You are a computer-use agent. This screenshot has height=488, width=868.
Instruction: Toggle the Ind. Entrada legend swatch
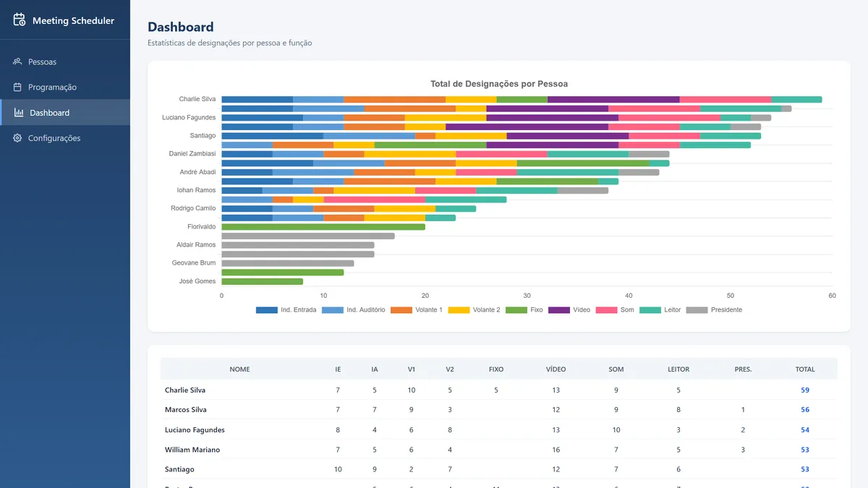pyautogui.click(x=267, y=310)
